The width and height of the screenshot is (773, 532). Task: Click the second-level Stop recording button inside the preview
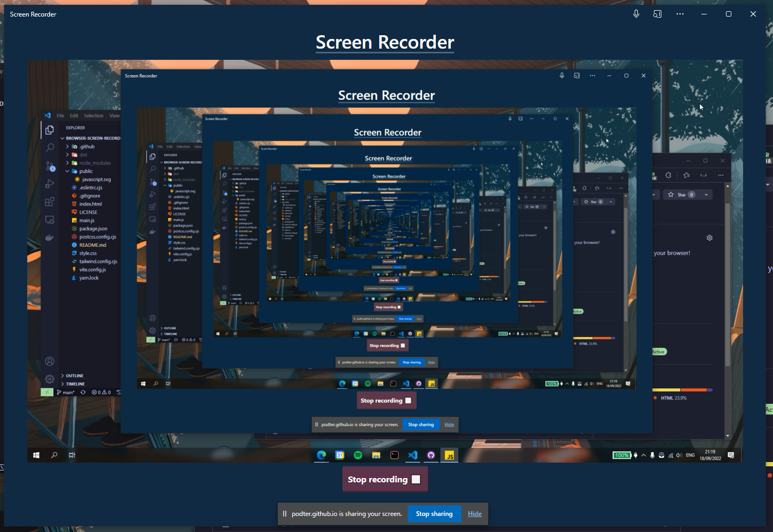tap(386, 401)
